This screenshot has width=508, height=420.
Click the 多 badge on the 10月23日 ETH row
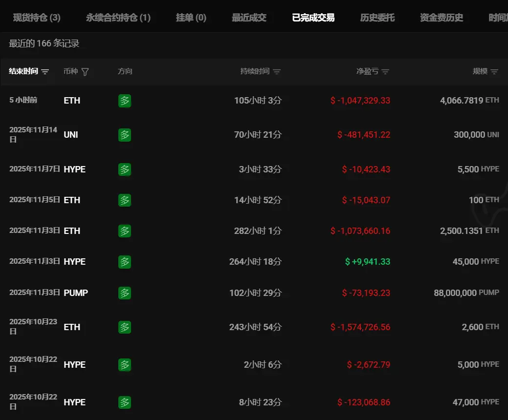point(124,327)
